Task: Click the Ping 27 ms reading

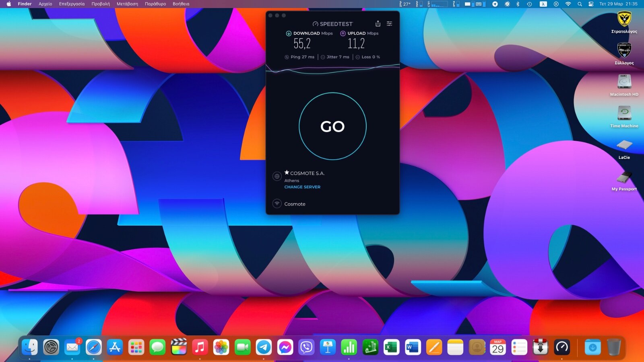Action: [x=299, y=57]
